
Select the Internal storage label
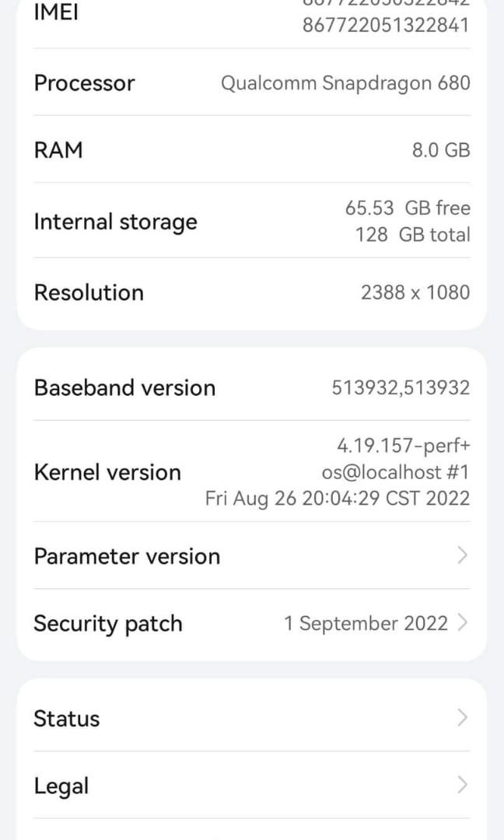click(115, 222)
